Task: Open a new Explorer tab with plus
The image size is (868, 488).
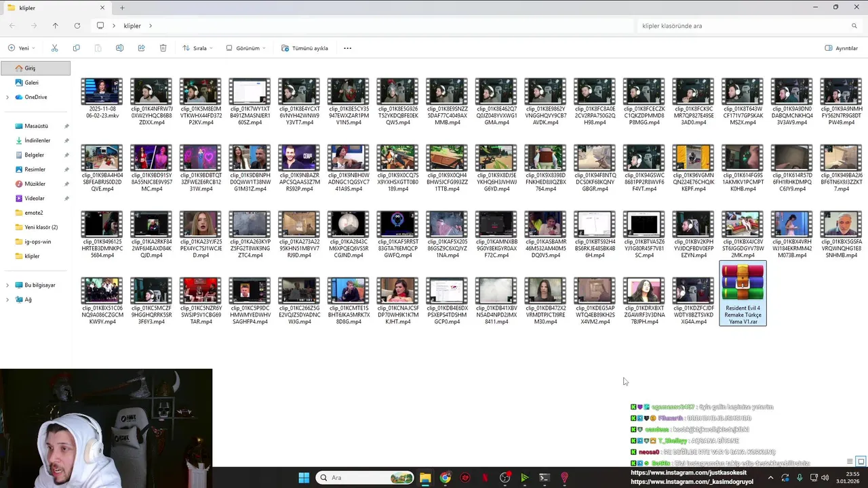Action: (122, 7)
